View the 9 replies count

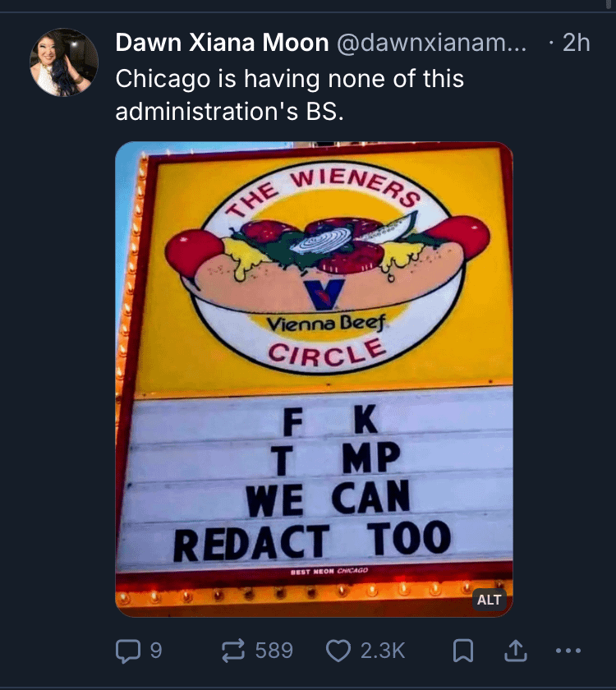(x=154, y=651)
